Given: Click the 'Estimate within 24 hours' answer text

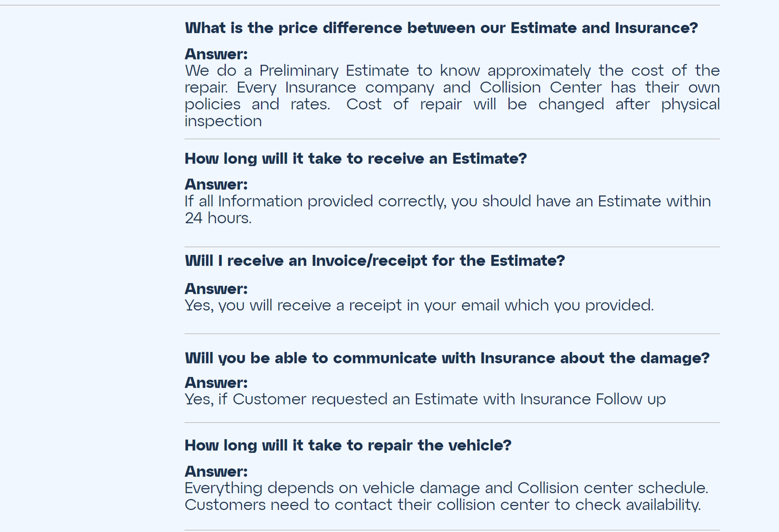Looking at the screenshot, I should (x=448, y=210).
